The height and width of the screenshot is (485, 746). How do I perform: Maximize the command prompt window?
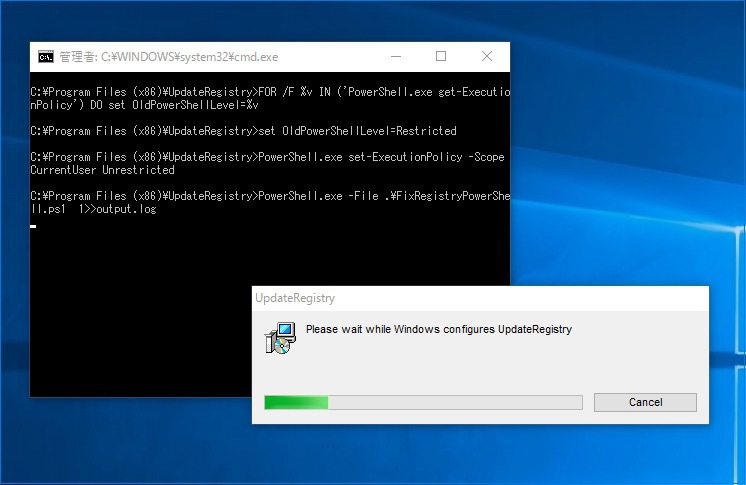pos(441,57)
